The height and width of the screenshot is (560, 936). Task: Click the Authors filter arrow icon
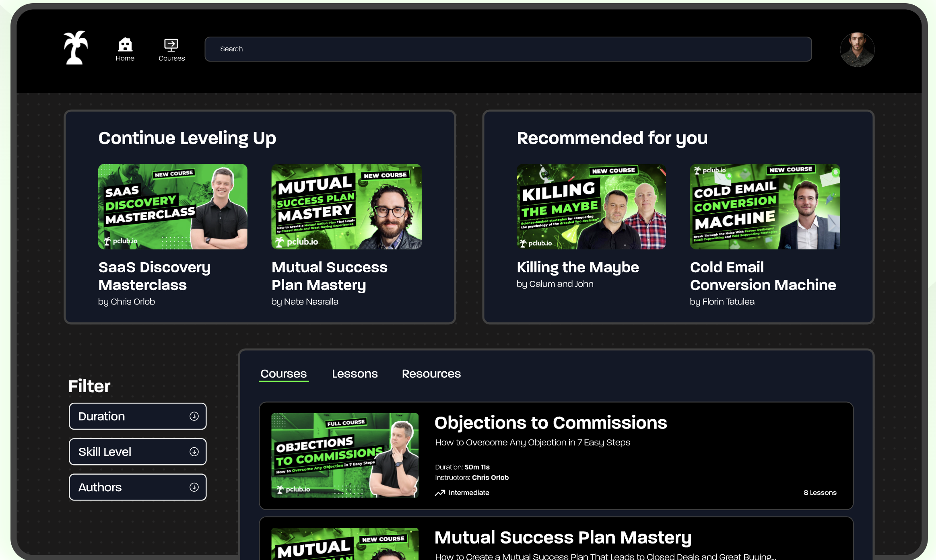(x=194, y=487)
